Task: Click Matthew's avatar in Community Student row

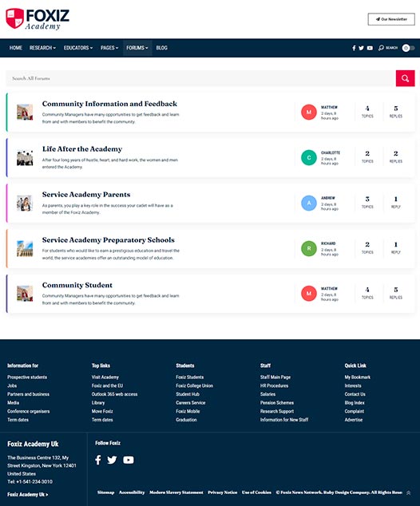Action: pyautogui.click(x=309, y=294)
